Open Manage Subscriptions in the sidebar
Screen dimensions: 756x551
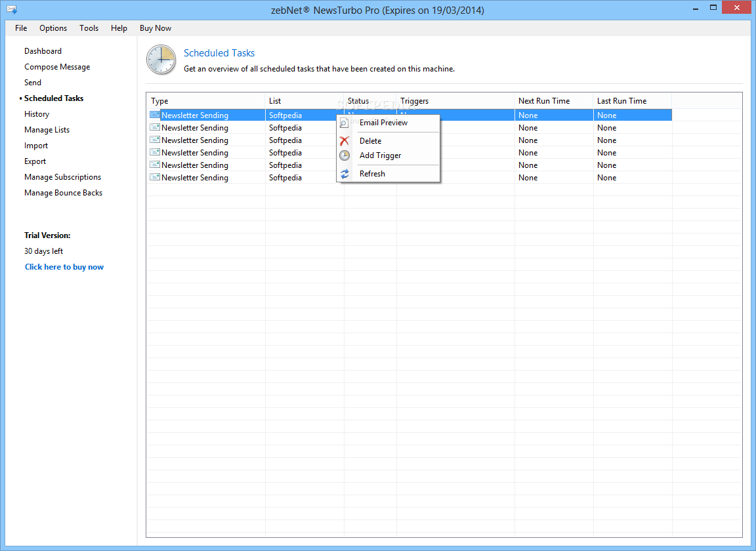tap(63, 177)
